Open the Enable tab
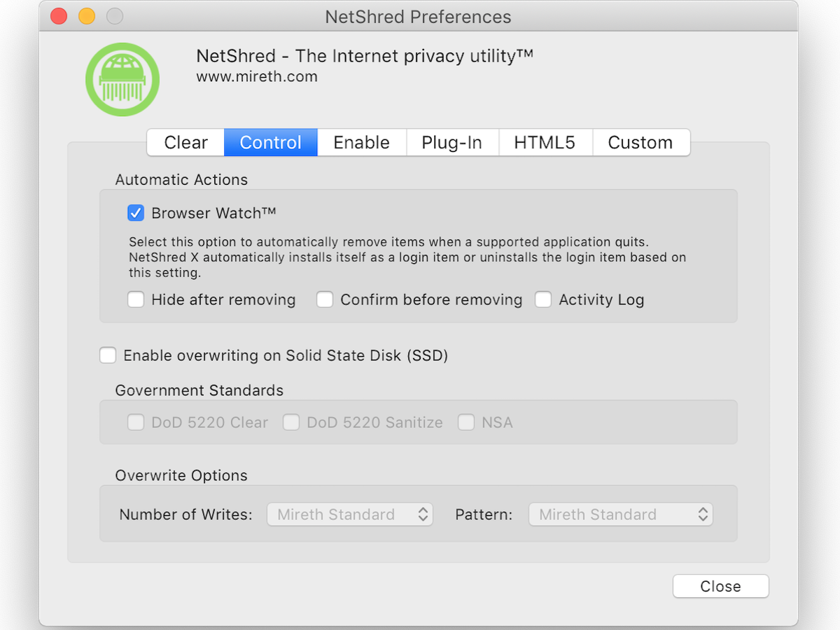 point(361,143)
